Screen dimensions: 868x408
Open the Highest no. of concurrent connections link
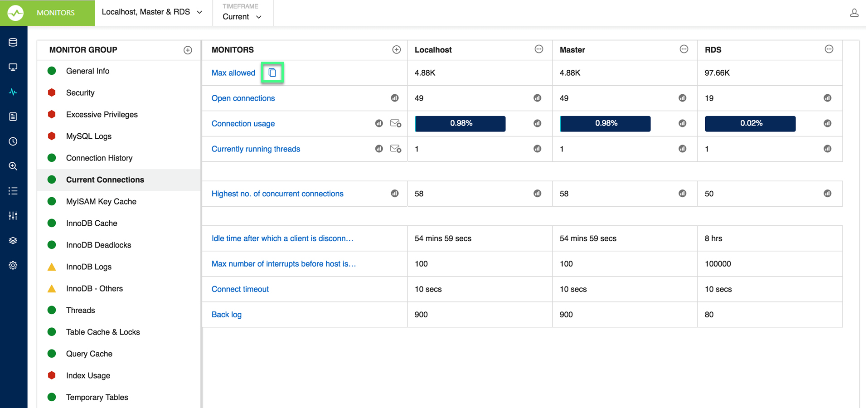[x=277, y=194]
